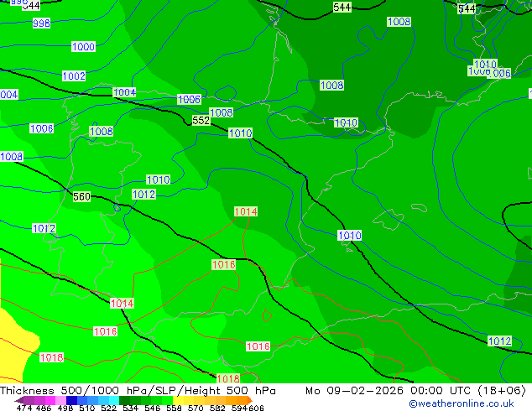Image resolution: width=532 pixels, height=411 pixels.
Task: Click the legend value 498
Action: [x=65, y=408]
